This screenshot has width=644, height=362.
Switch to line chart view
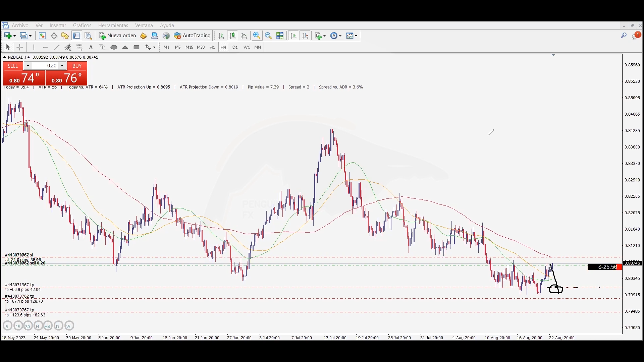click(x=244, y=36)
